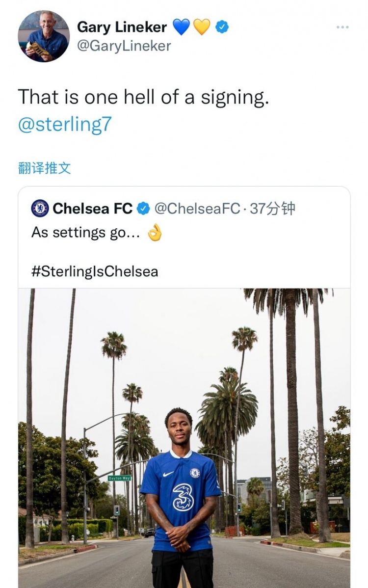Click the Chelsea FC crest avatar
The width and height of the screenshot is (368, 588).
click(x=40, y=209)
